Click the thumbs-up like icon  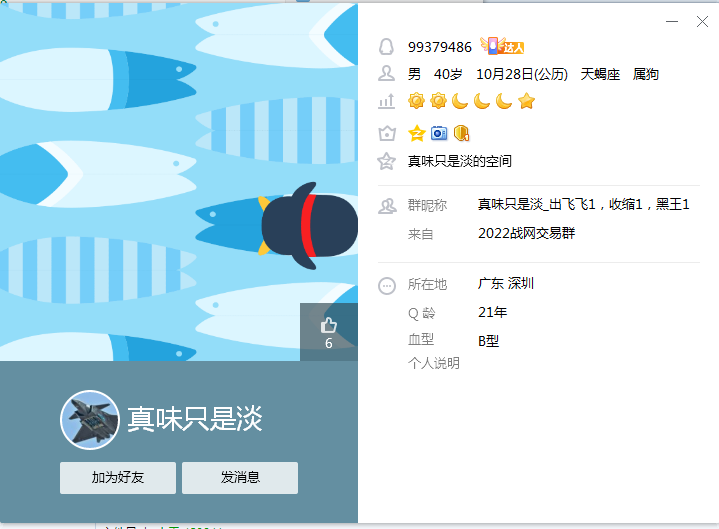click(x=328, y=325)
